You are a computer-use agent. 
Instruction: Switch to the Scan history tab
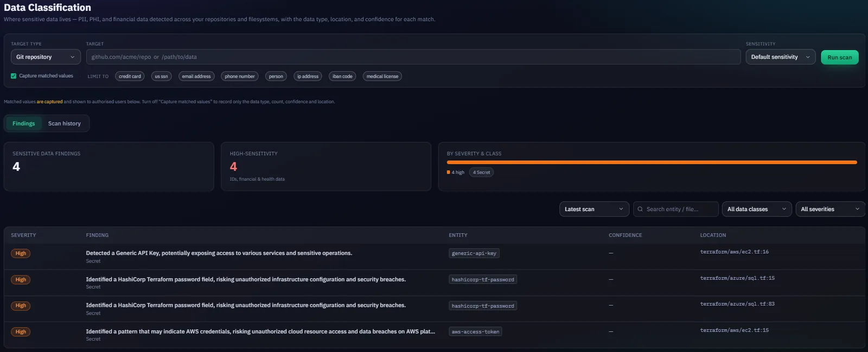[x=65, y=123]
